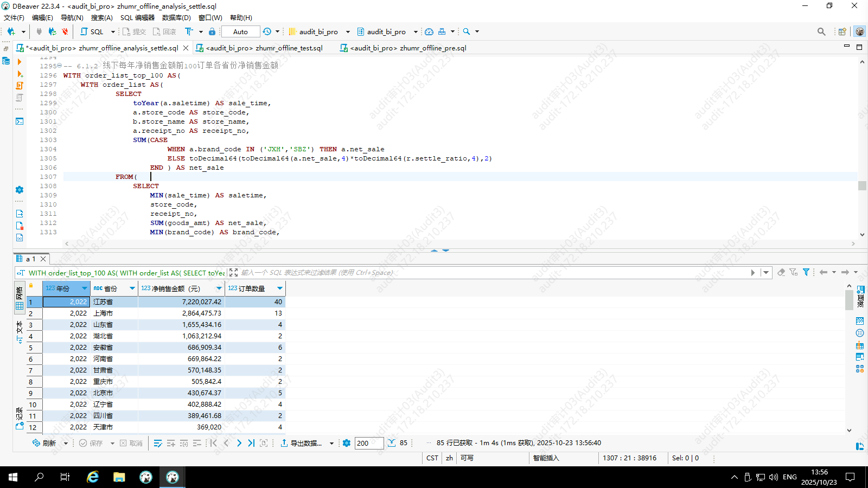Open the transaction log clock icon

click(267, 31)
